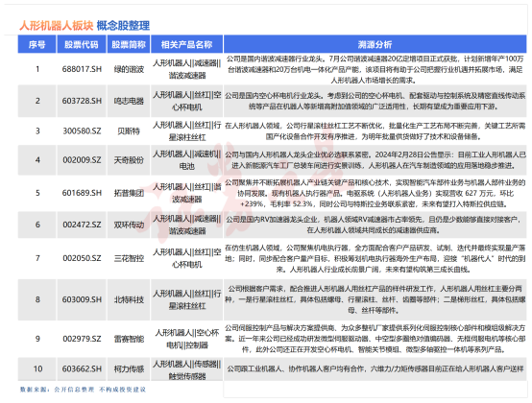The image size is (532, 403).
Task: Click analysis text for 双环传动 row
Action: (x=375, y=225)
